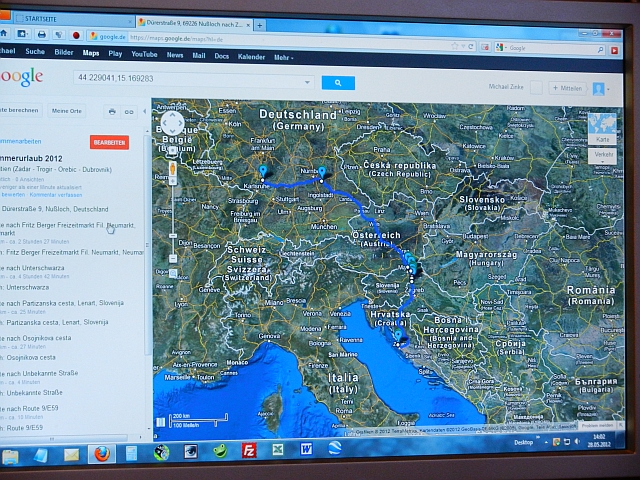The height and width of the screenshot is (480, 640).
Task: Click the print icon in Maps panel
Action: [112, 111]
